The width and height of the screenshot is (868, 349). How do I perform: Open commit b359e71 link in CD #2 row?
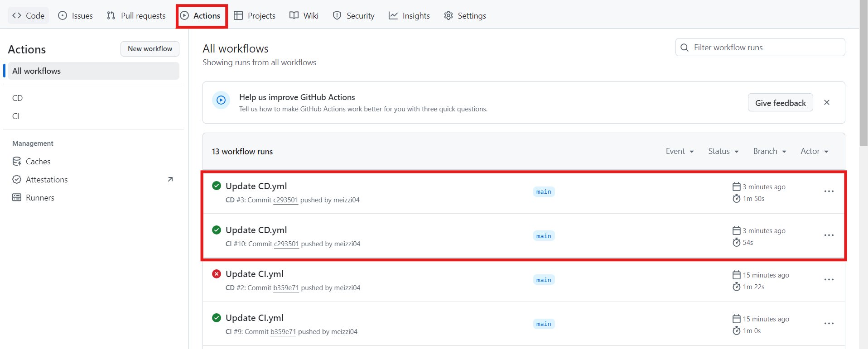tap(286, 288)
